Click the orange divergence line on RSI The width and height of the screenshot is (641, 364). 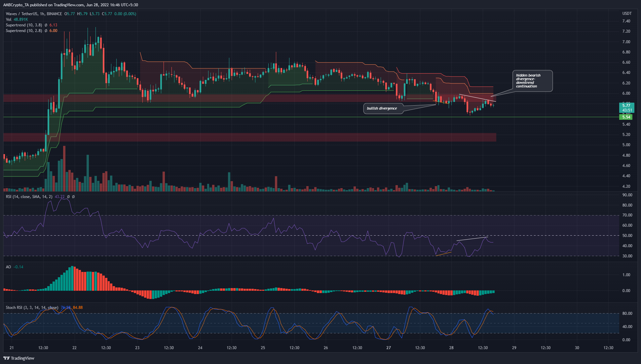point(443,254)
